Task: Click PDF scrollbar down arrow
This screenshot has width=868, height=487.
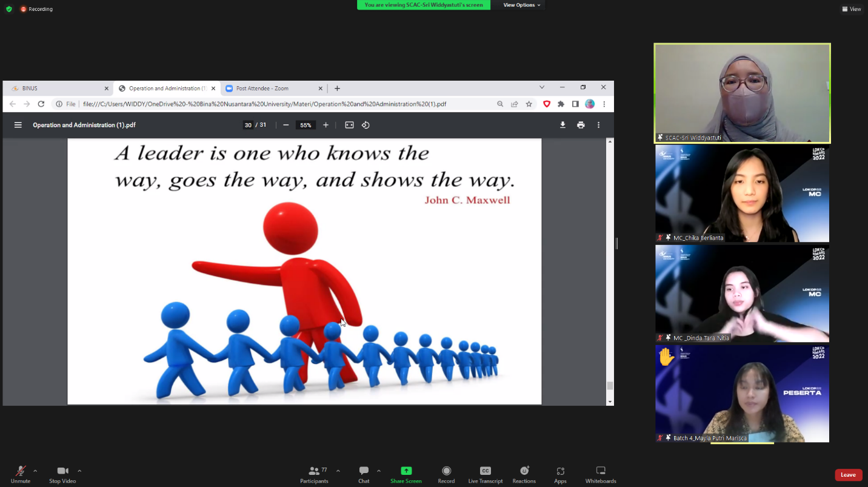Action: 610,401
